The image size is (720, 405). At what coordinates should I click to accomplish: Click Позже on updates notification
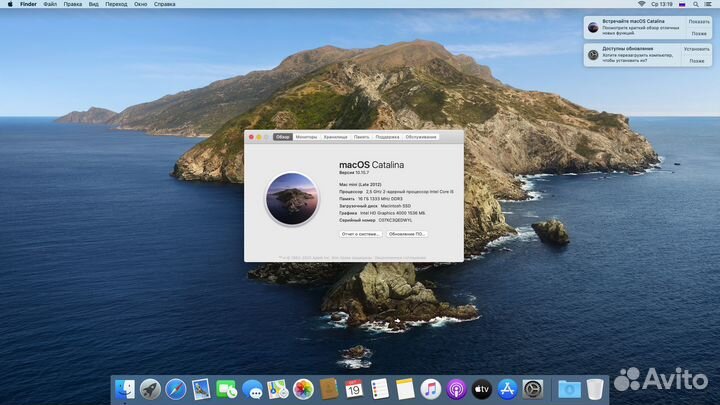click(x=697, y=61)
